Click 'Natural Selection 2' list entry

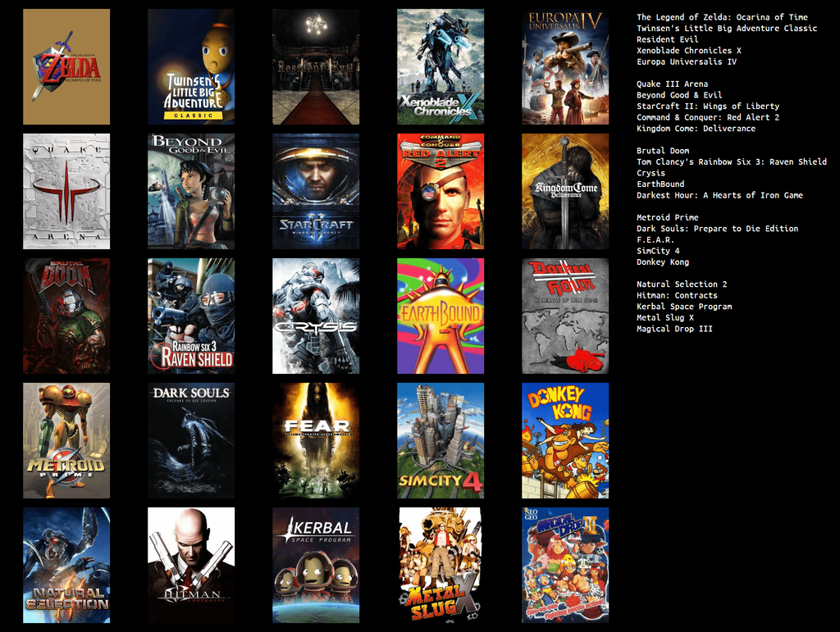682,284
